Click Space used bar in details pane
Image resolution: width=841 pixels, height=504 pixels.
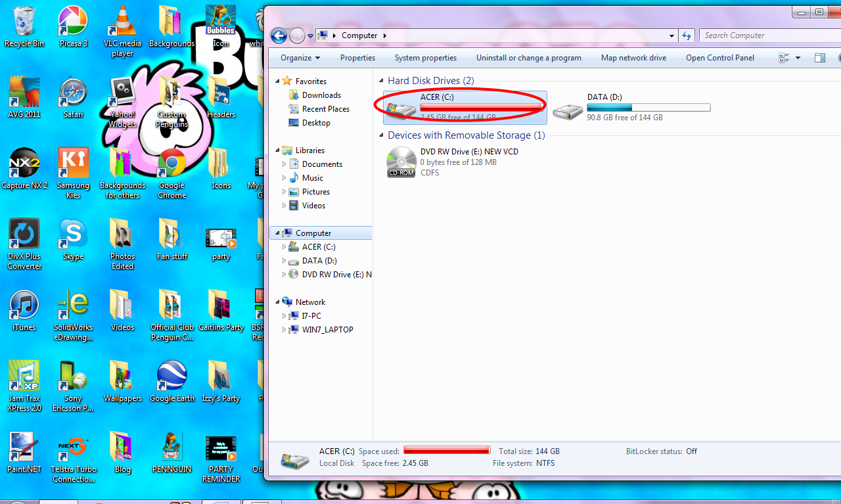pos(447,450)
